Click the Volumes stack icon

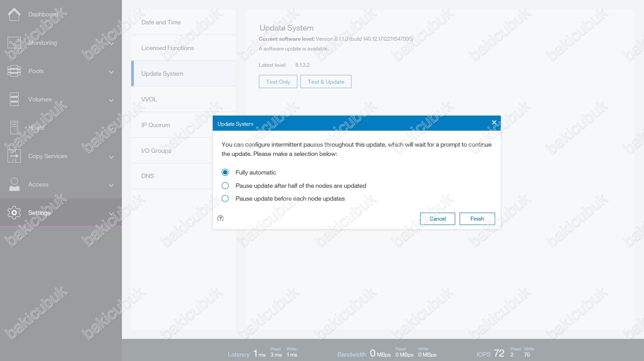tap(14, 99)
